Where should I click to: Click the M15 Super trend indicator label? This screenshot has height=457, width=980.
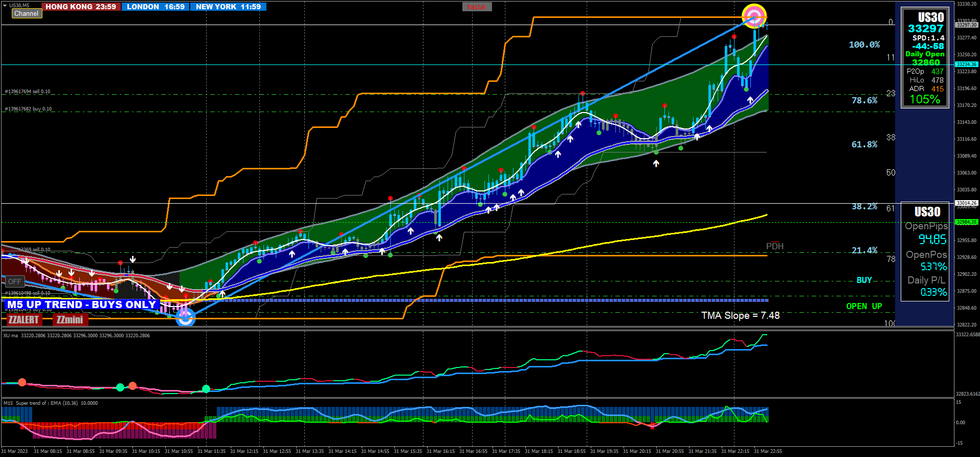click(x=50, y=403)
